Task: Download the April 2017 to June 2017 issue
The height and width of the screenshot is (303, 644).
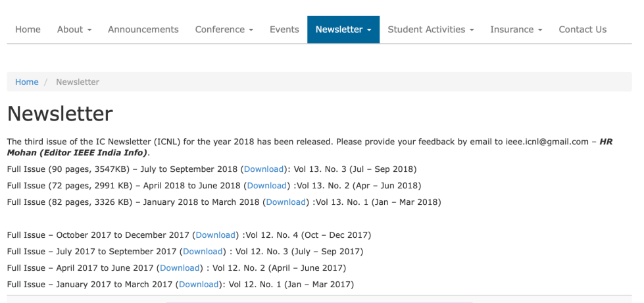Action: [180, 268]
